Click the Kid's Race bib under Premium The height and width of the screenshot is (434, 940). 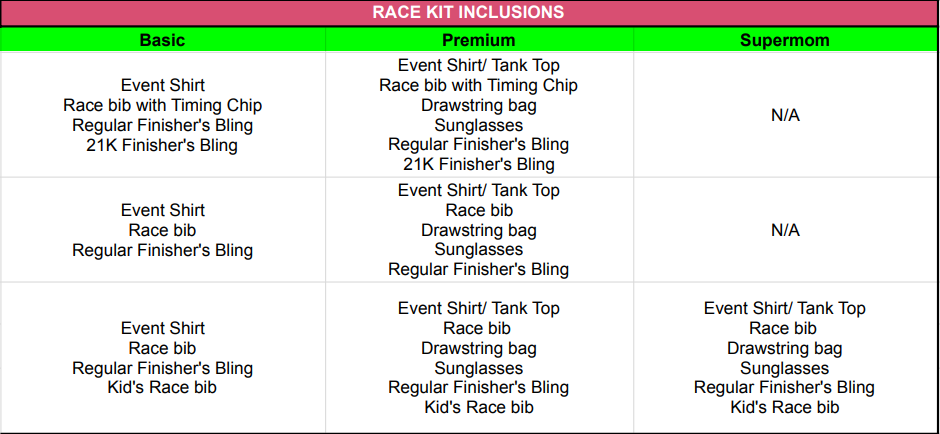478,407
